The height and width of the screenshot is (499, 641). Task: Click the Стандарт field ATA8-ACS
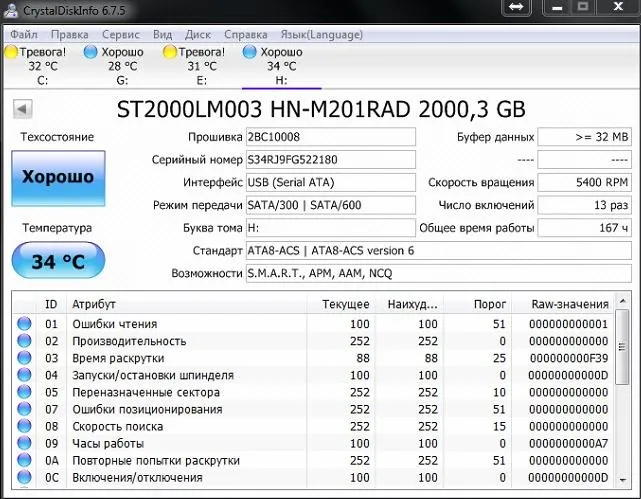[x=439, y=251]
